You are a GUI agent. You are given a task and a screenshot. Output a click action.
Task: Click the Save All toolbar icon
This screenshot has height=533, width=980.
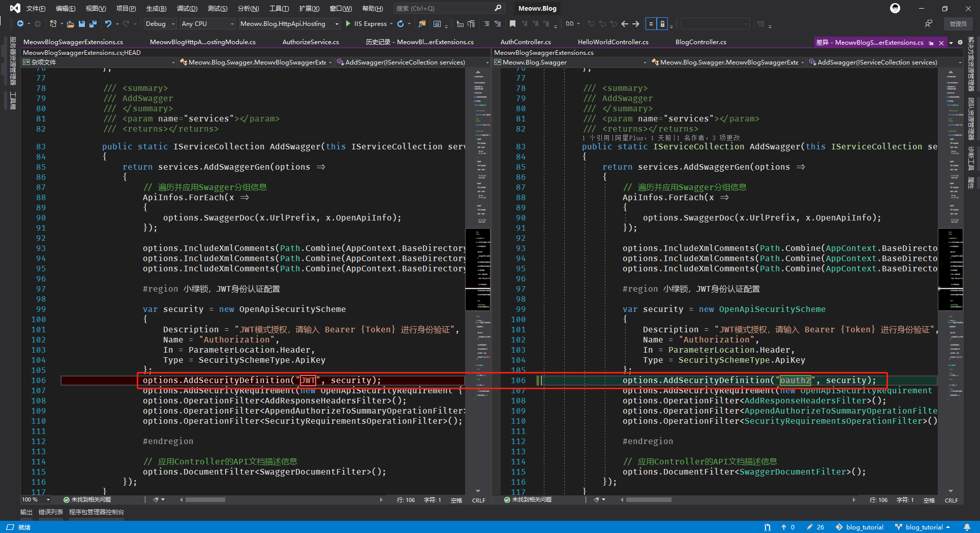93,24
